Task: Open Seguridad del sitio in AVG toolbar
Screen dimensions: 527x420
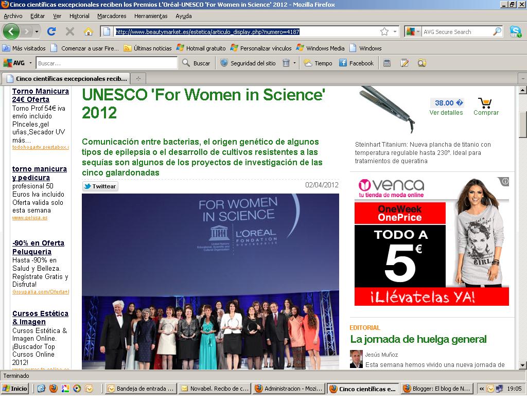Action: (248, 63)
